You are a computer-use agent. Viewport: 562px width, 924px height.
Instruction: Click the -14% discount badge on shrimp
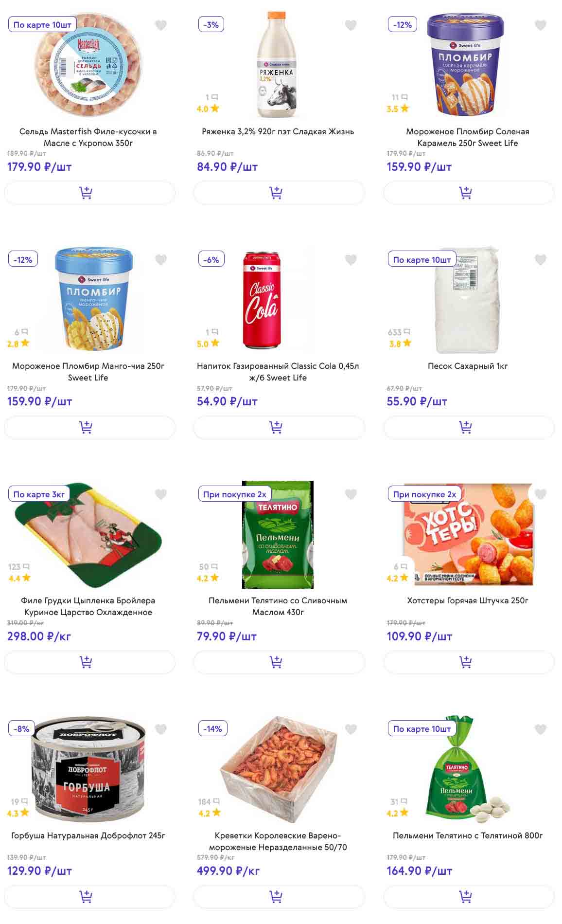(x=213, y=729)
